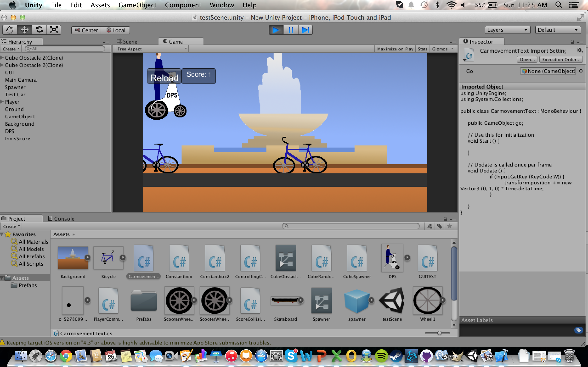588x367 pixels.
Task: Open the GameObject menu
Action: coord(137,5)
